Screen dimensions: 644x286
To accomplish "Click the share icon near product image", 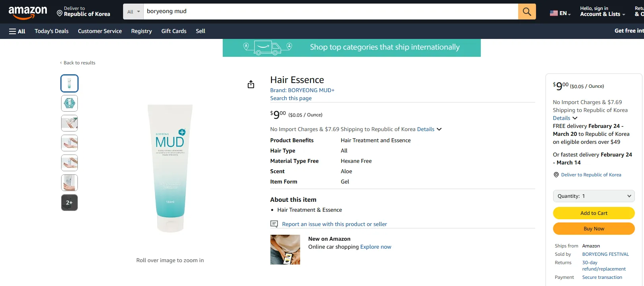I will pos(251,84).
